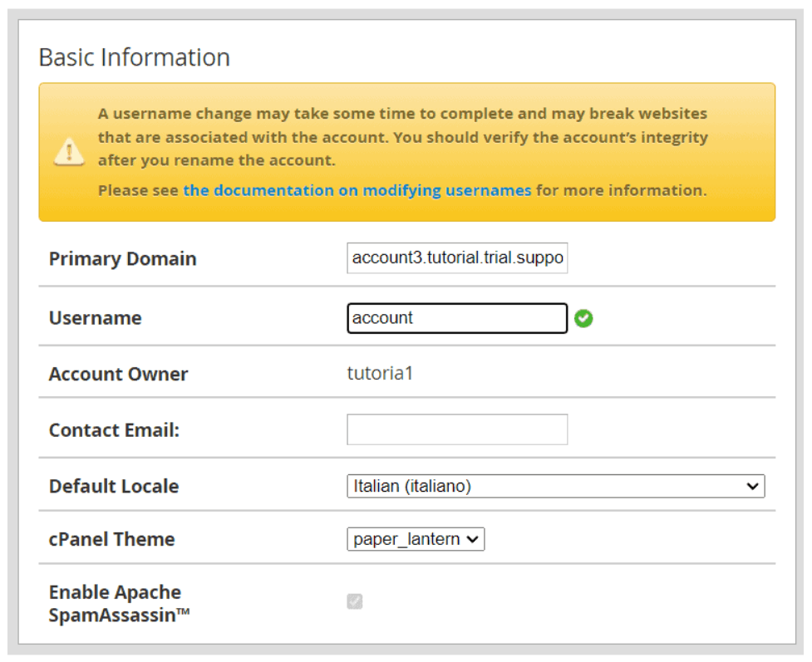
Task: Click the Account Owner label
Action: point(118,375)
